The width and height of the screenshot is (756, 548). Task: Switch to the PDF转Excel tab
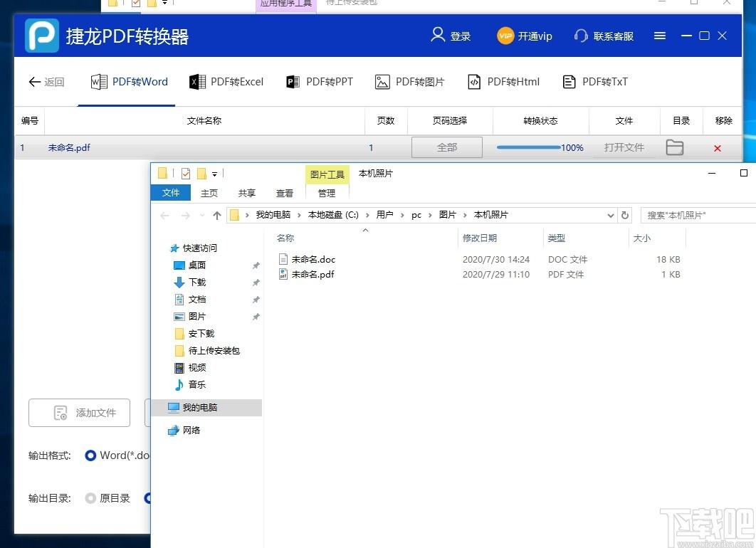point(226,82)
